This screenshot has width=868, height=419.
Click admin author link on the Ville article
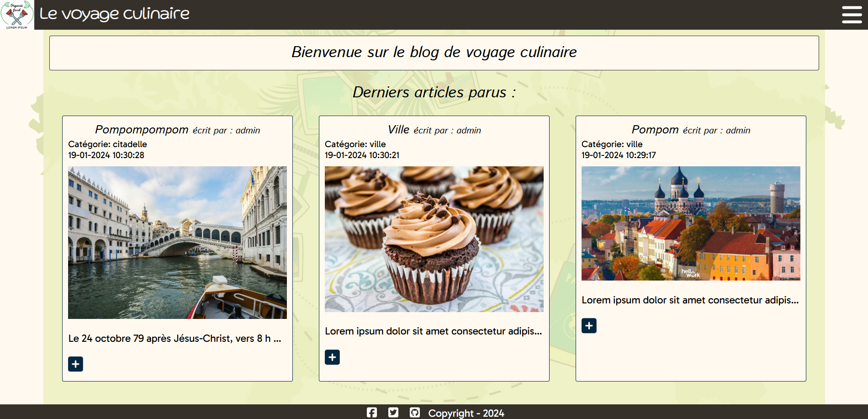pyautogui.click(x=468, y=130)
